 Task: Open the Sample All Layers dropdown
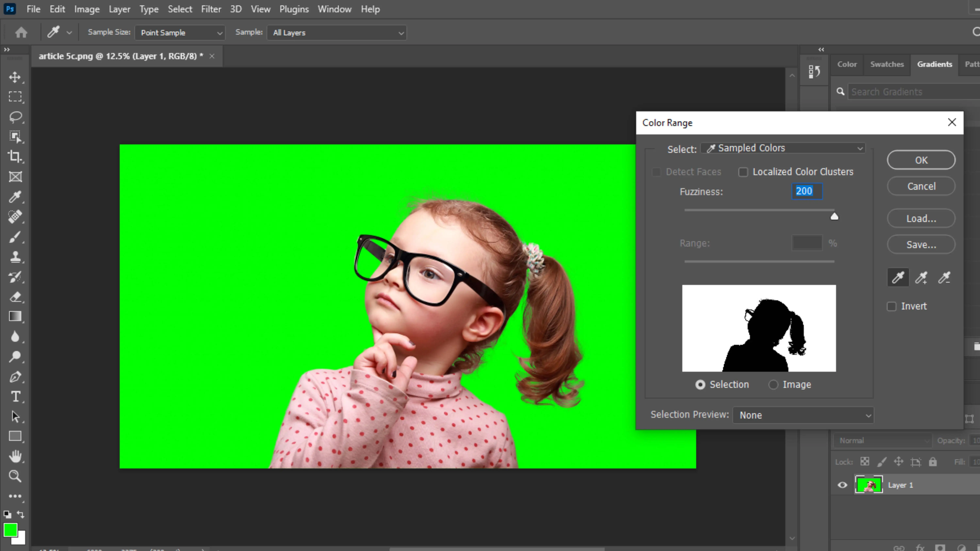(337, 33)
